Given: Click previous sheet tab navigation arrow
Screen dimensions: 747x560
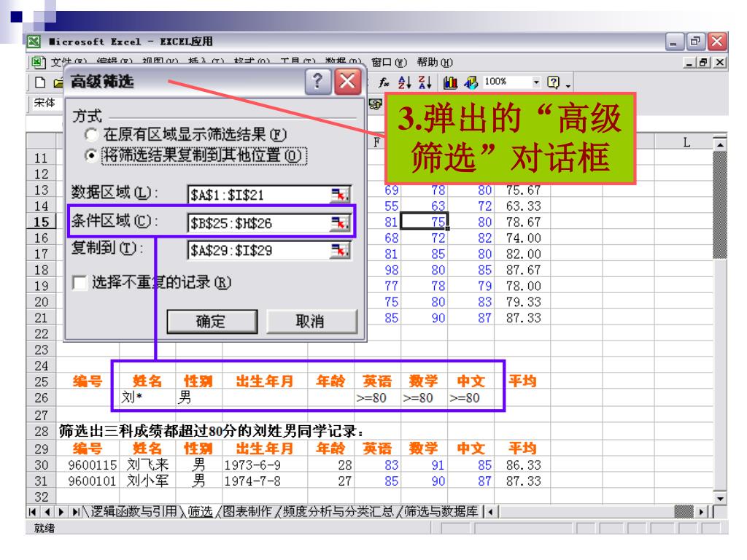Looking at the screenshot, I should point(47,512).
